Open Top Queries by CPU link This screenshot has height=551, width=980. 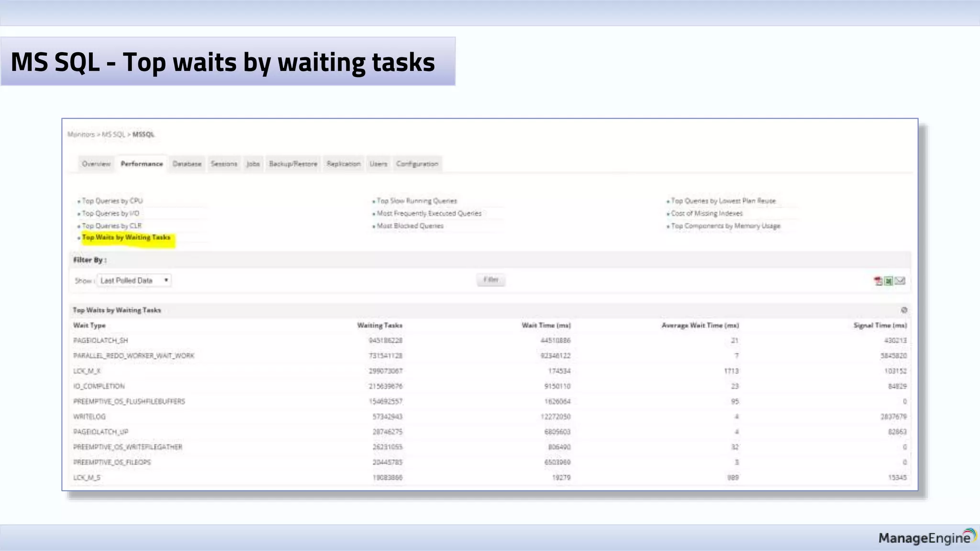point(112,201)
